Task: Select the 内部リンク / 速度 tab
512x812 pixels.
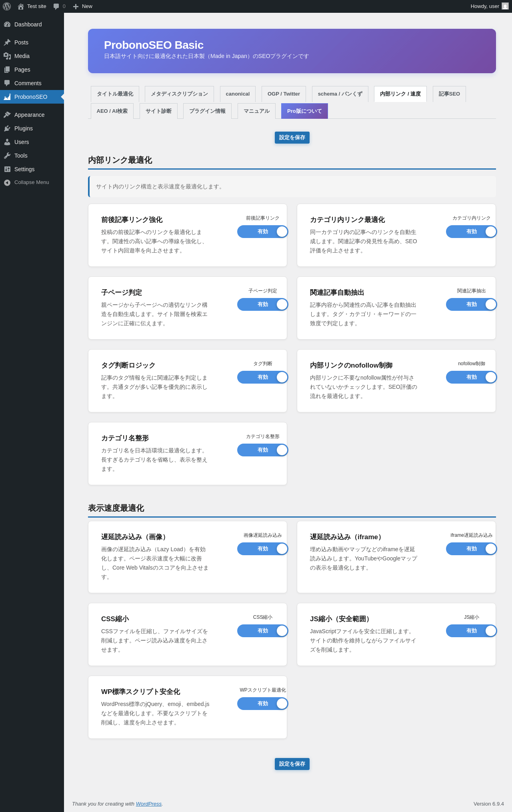Action: pyautogui.click(x=400, y=94)
